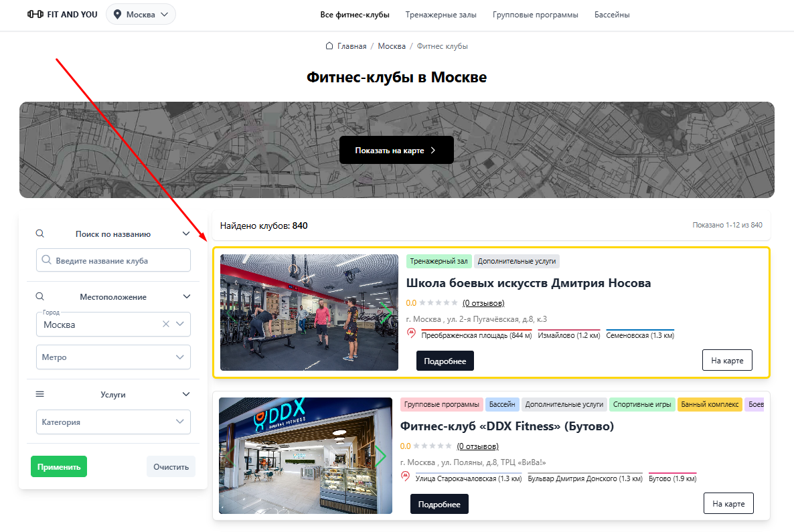
Task: Focus the Введите название клуба search field
Action: (113, 260)
